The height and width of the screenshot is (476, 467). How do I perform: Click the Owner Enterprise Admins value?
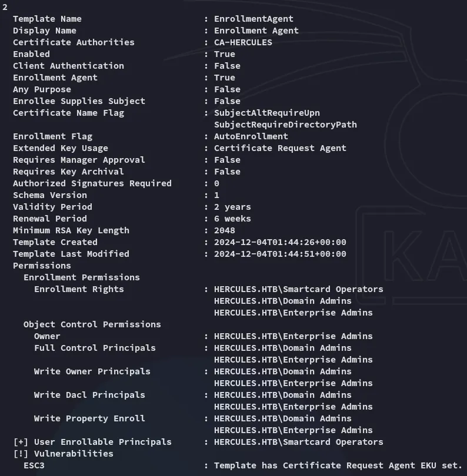coord(293,336)
